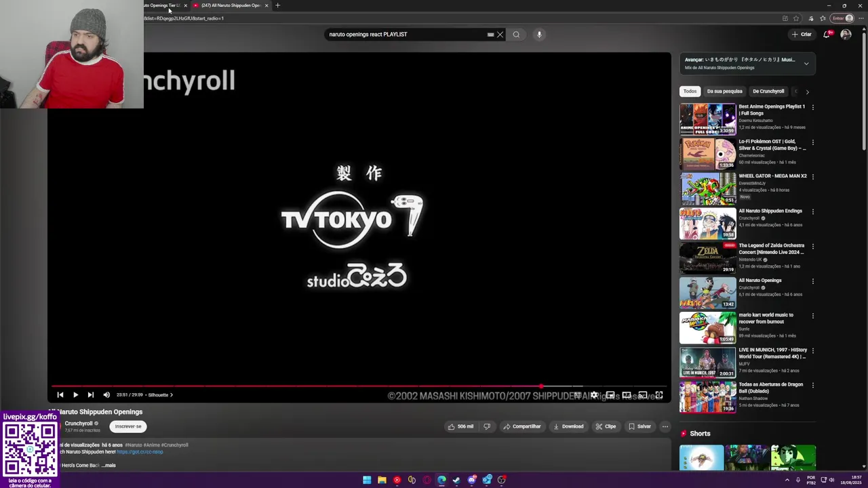Open more actions ellipsis under video
The height and width of the screenshot is (488, 868).
665,426
